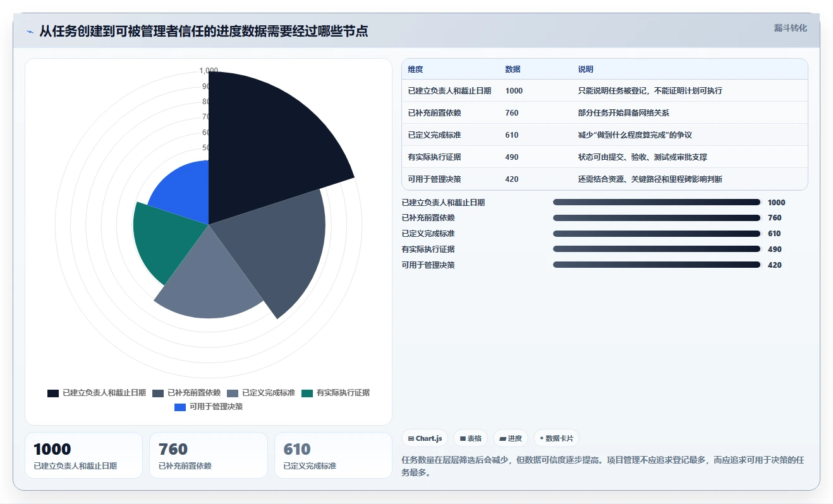Click progress list label 有实际执行证据
The image size is (833, 504).
tap(428, 249)
